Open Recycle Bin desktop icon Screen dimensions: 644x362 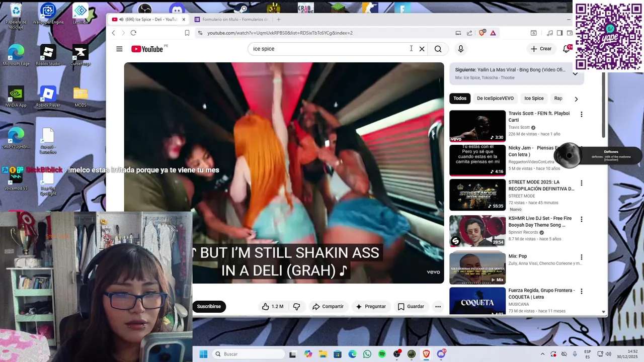(16, 16)
